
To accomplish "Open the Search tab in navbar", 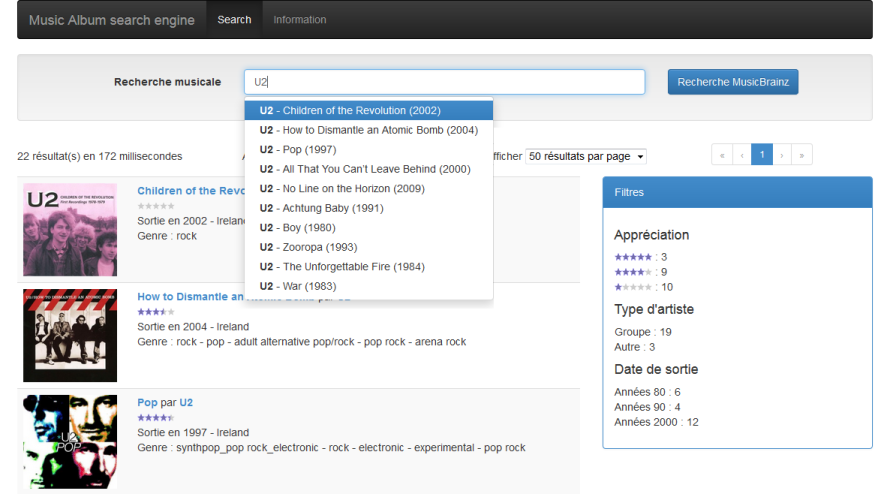I will click(x=234, y=20).
